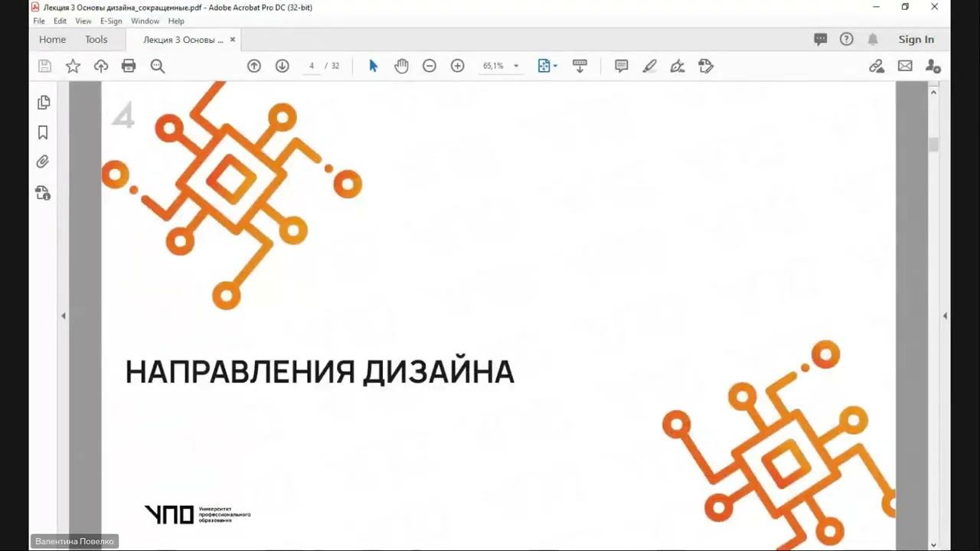Open the Help menu
The image size is (980, 551).
click(176, 21)
